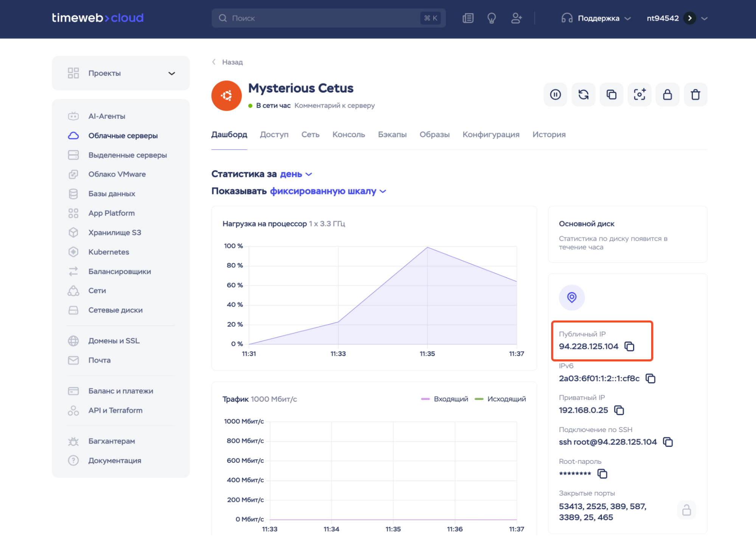Copy the public IP address 94.228.125.104
Image resolution: width=756 pixels, height=536 pixels.
tap(629, 346)
